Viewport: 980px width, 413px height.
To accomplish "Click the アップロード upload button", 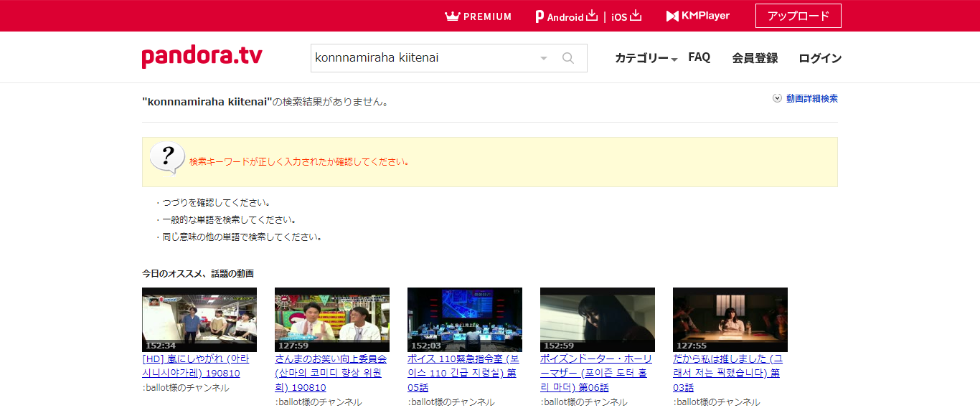I will point(798,16).
